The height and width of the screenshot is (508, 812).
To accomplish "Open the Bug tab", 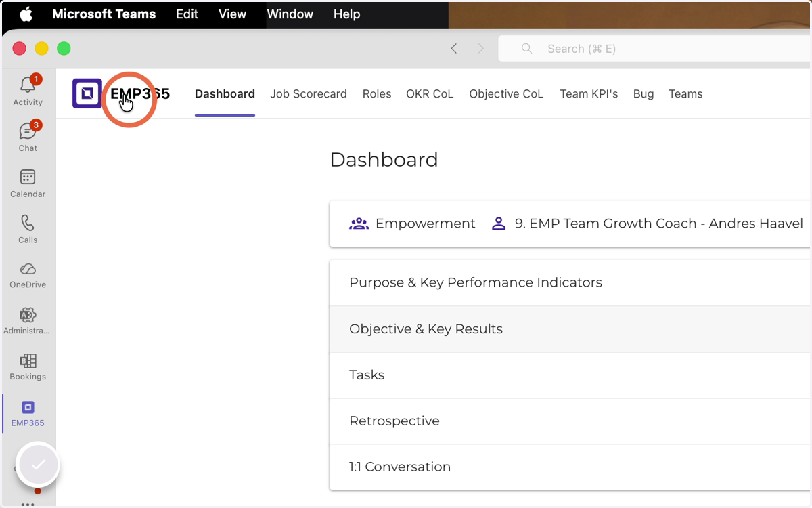I will click(644, 94).
